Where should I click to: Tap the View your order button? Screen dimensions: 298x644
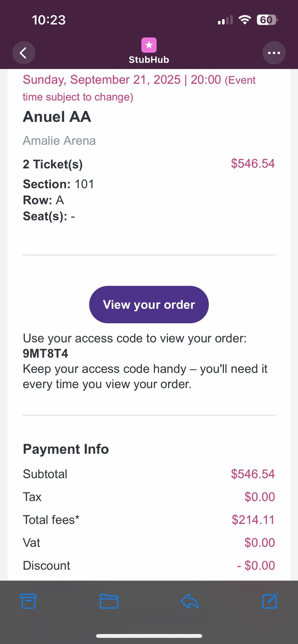(148, 305)
